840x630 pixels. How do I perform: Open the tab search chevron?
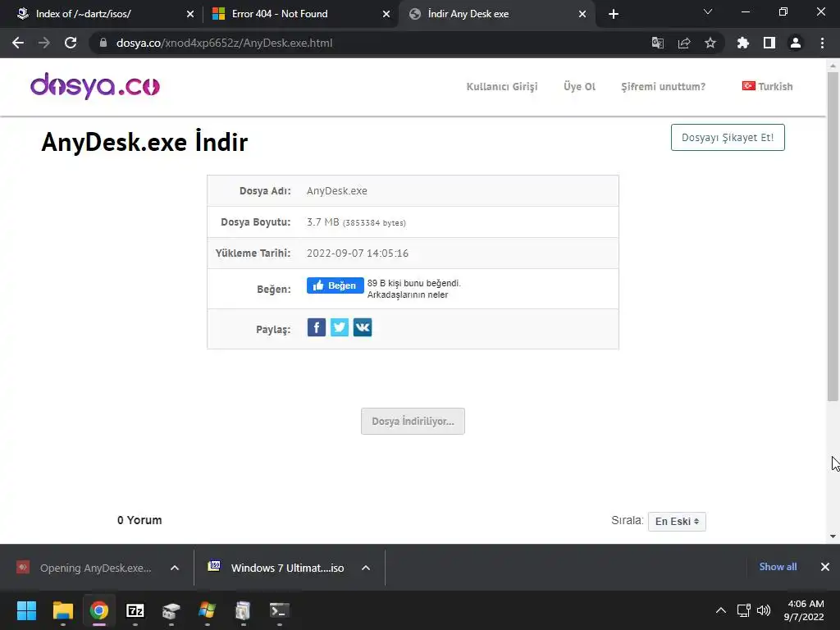(708, 11)
